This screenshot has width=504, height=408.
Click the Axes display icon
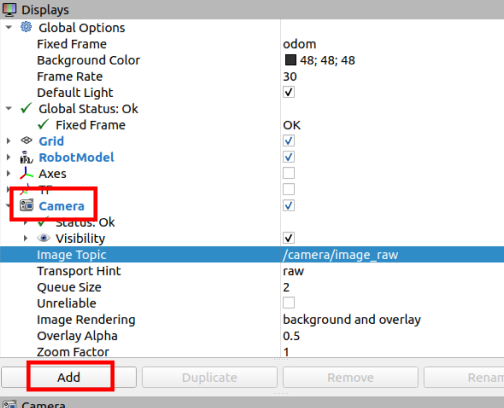[26, 173]
